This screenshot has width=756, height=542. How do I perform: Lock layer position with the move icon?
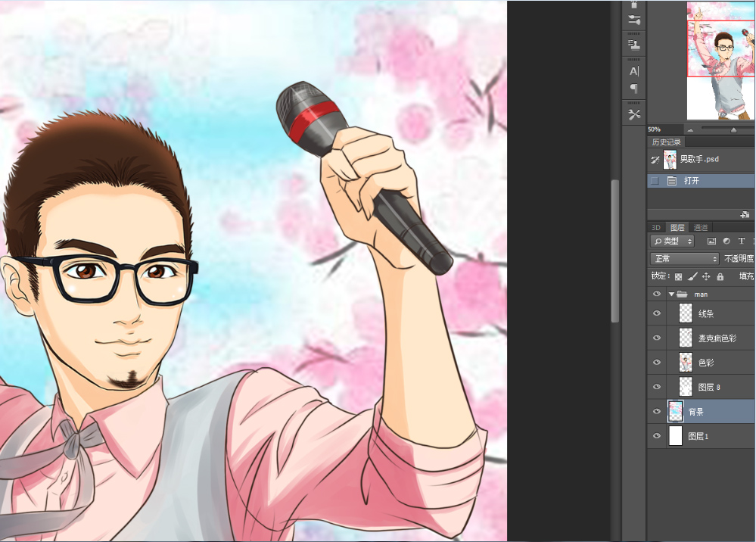706,277
